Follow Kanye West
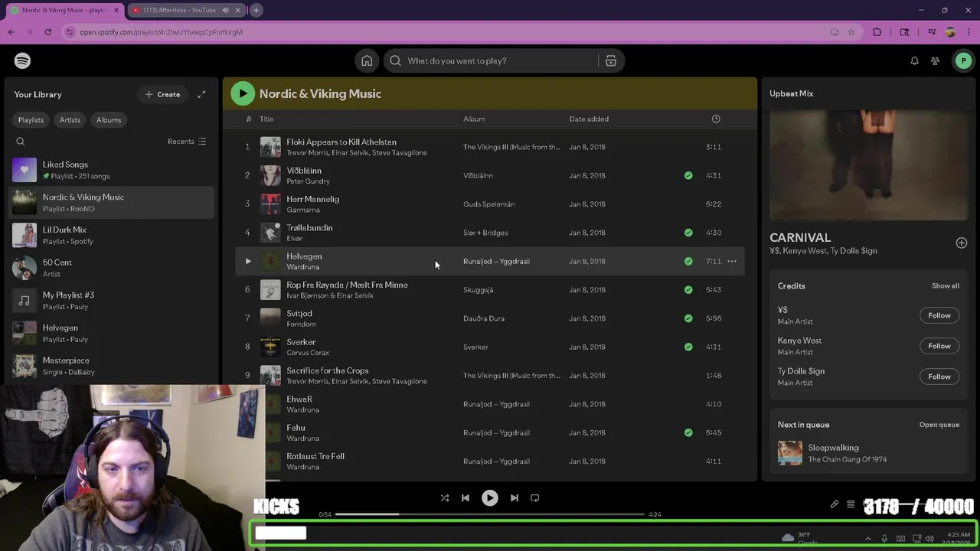This screenshot has height=551, width=980. 939,346
